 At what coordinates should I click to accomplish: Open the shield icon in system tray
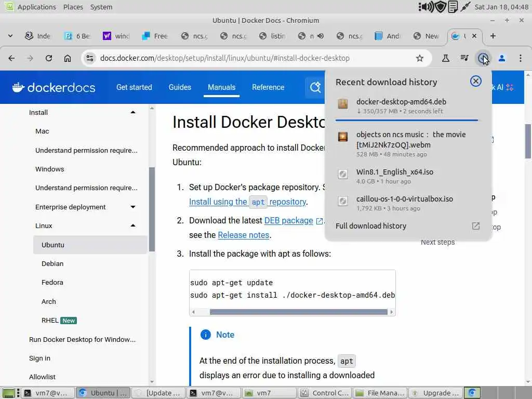pos(441,7)
